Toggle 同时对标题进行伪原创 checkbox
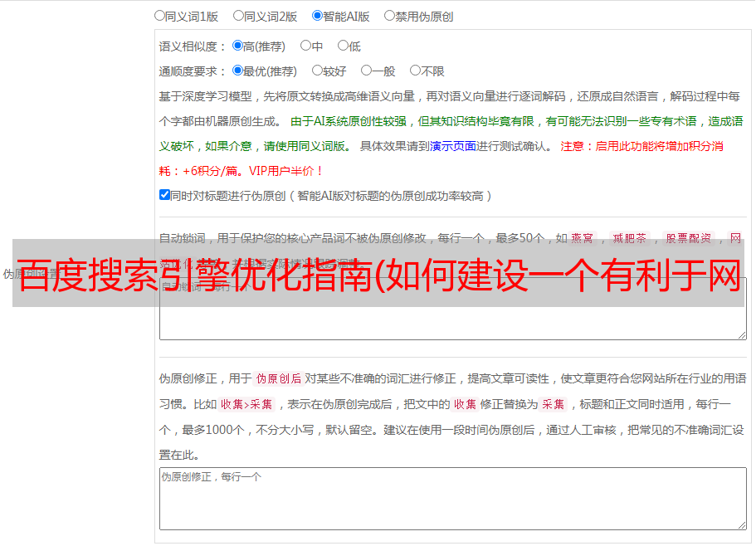Image resolution: width=756 pixels, height=546 pixels. click(x=164, y=195)
